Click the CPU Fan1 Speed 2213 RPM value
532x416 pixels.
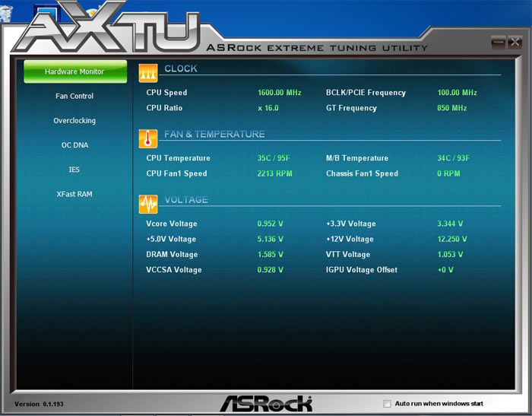pos(274,173)
